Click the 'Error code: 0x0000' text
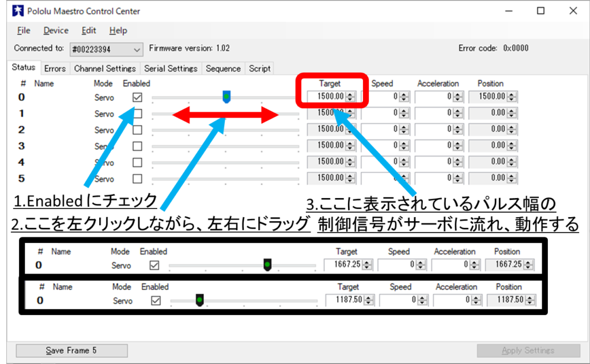Image resolution: width=590 pixels, height=364 pixels. pyautogui.click(x=493, y=48)
